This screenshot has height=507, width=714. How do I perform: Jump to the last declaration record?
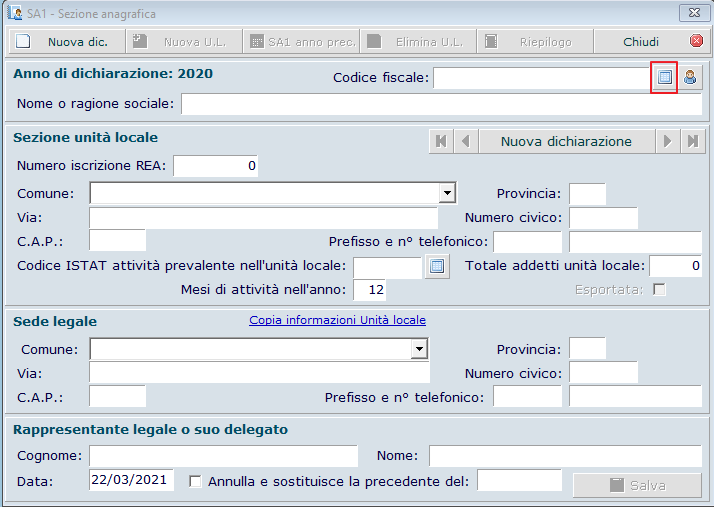point(692,141)
